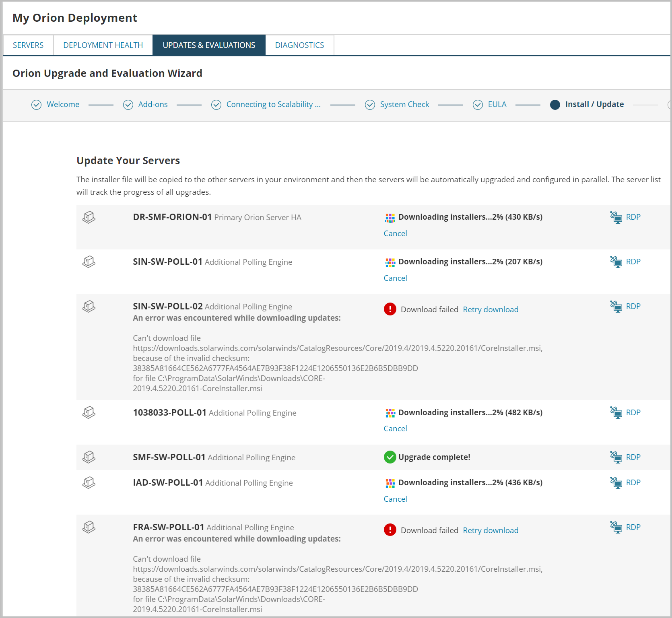
Task: Cancel the DR-SMF-ORION-01 installer download
Action: [x=395, y=233]
